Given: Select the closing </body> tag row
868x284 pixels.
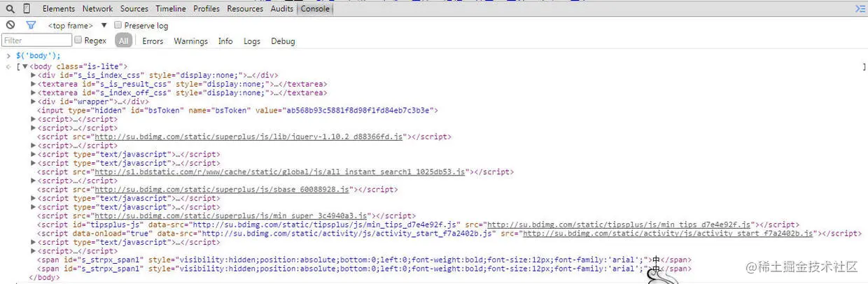Looking at the screenshot, I should (x=45, y=277).
